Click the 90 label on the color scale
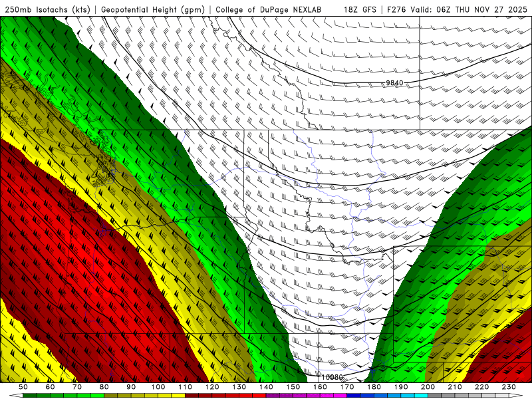This screenshot has width=532, height=399. coord(131,387)
